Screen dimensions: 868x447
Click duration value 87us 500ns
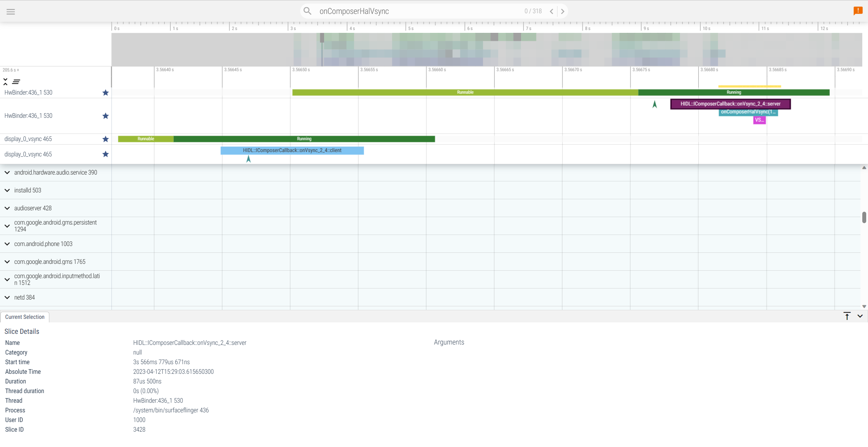(x=147, y=381)
